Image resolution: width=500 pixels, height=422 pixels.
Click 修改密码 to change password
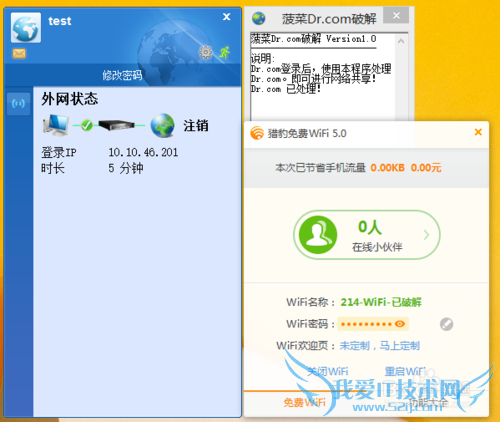point(122,75)
